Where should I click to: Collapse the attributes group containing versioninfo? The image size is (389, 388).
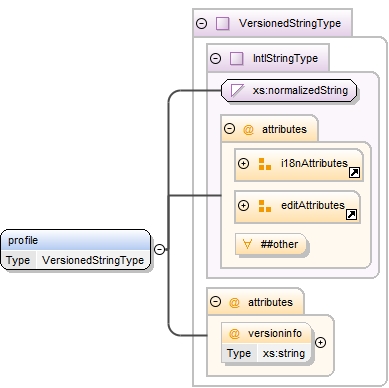tap(215, 302)
